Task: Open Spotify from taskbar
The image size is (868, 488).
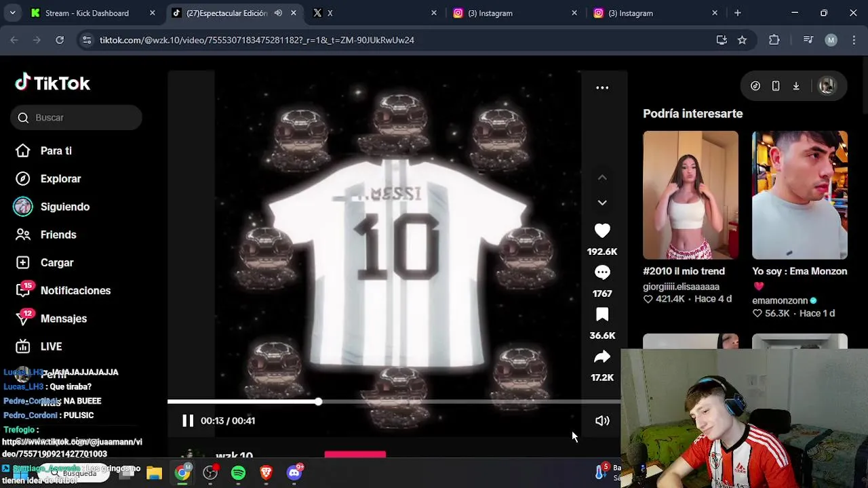Action: coord(238,473)
